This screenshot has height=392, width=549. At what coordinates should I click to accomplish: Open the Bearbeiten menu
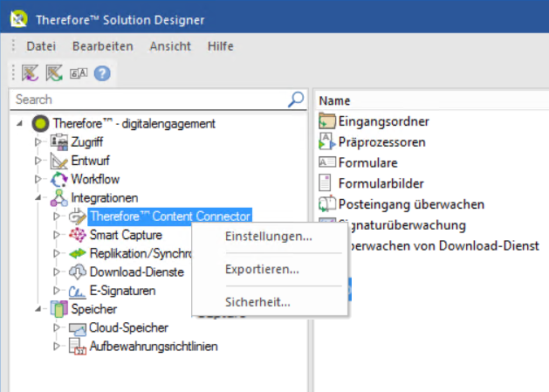[103, 46]
